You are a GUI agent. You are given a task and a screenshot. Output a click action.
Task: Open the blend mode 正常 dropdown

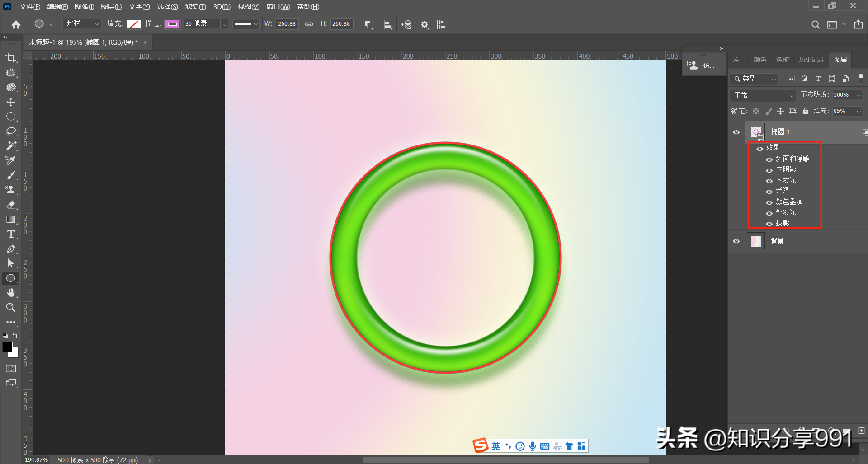coord(763,95)
